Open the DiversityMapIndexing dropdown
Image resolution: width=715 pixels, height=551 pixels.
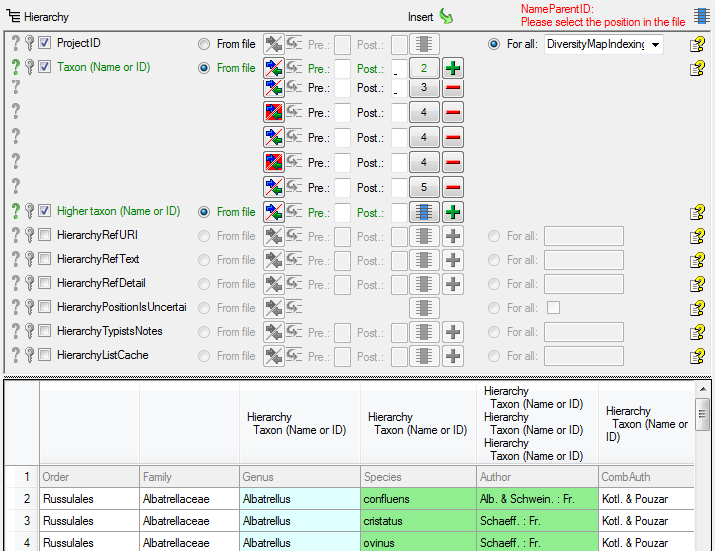tap(654, 44)
